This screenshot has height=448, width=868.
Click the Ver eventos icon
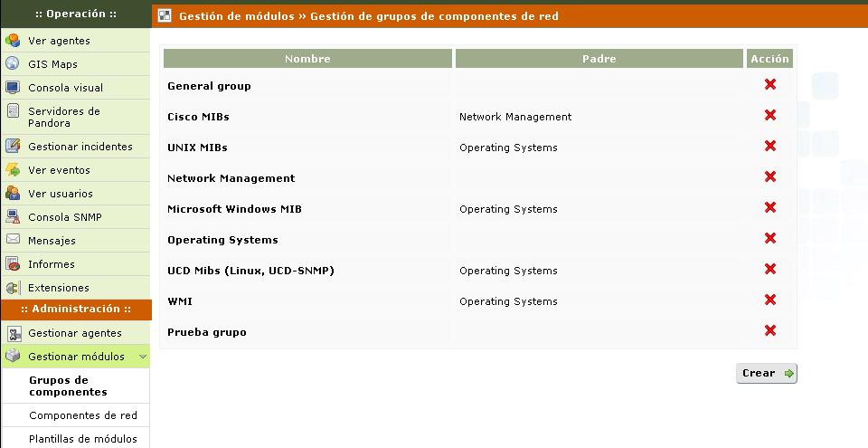[13, 170]
